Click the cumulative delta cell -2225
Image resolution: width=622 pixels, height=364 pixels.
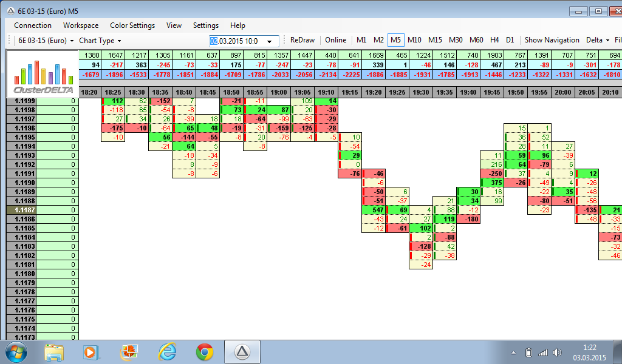(350, 75)
